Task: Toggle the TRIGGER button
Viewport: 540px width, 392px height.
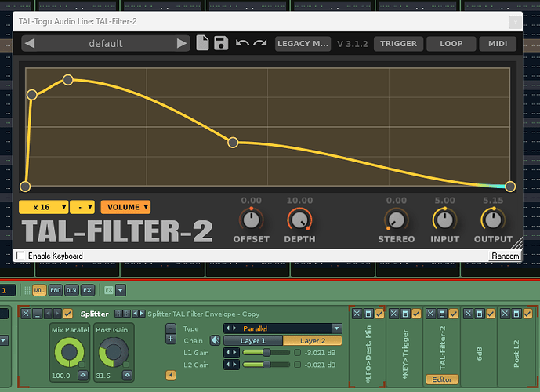Action: (x=398, y=44)
